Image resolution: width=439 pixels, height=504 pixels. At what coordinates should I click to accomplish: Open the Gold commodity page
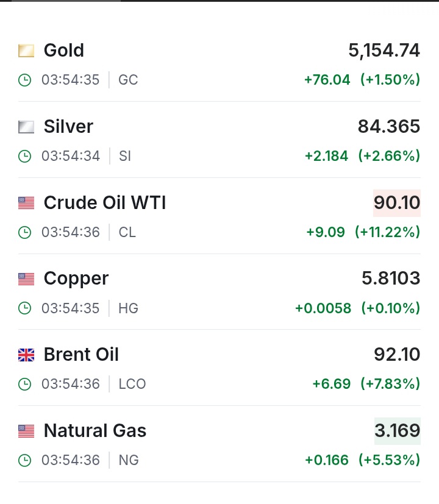pos(64,51)
